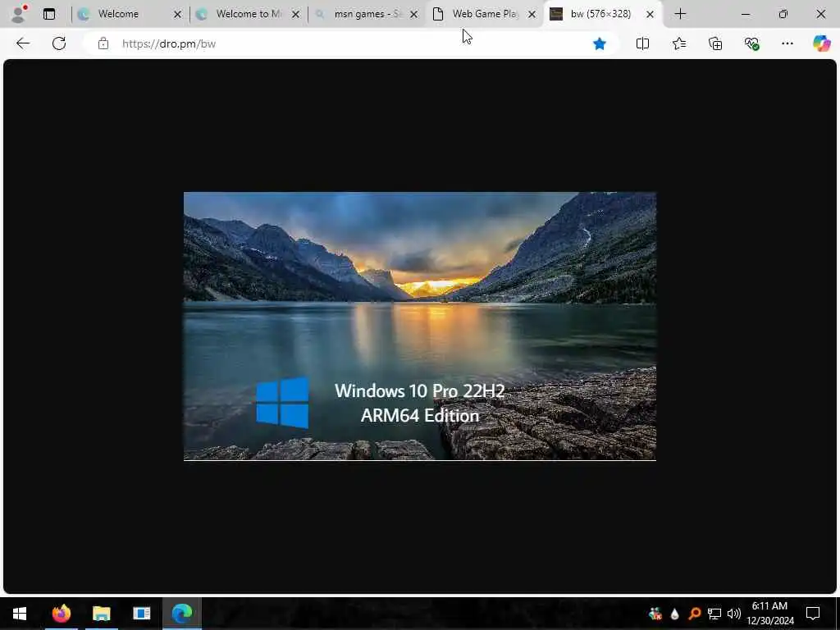Close the Edge window
Viewport: 840px width, 630px height.
pos(820,14)
